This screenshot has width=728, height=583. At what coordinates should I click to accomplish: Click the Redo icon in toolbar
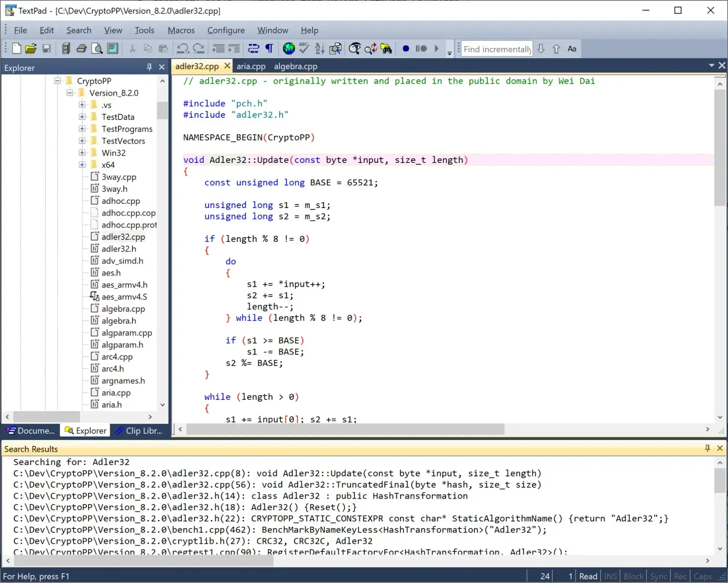click(199, 49)
